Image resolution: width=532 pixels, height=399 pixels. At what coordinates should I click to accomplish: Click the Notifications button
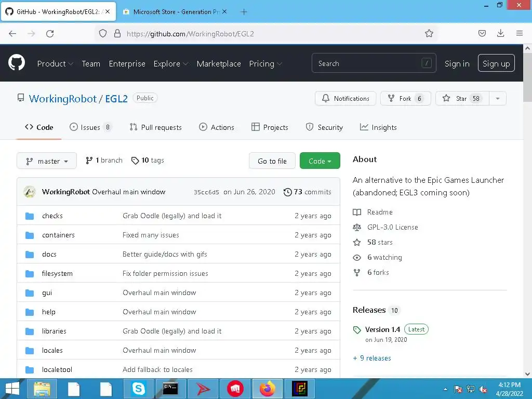(345, 98)
